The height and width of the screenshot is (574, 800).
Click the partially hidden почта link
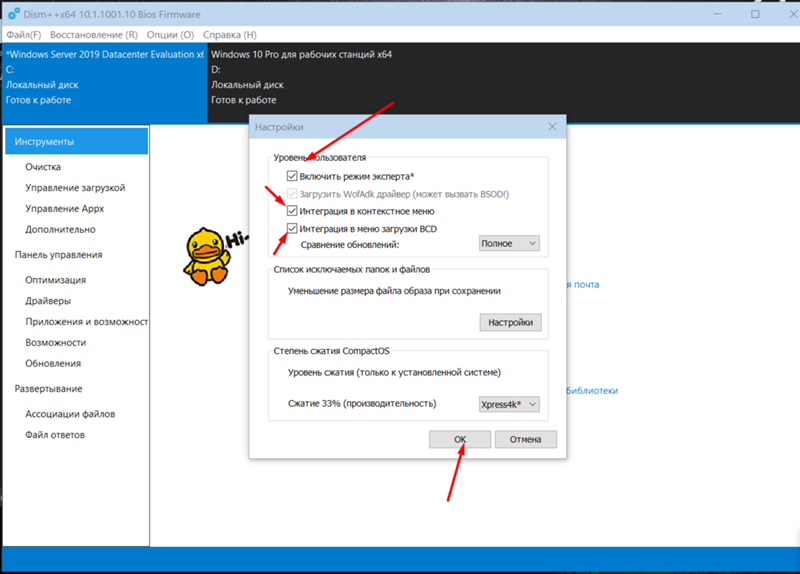point(583,285)
